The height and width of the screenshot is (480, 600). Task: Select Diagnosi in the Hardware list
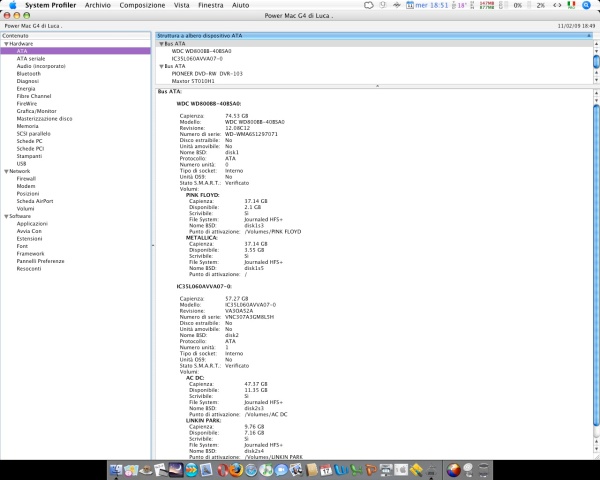tap(28, 81)
